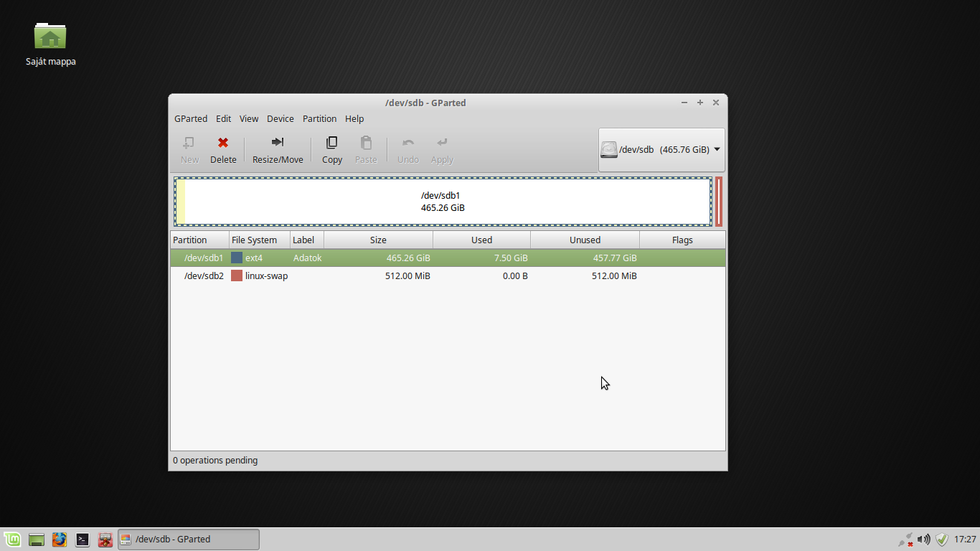The height and width of the screenshot is (551, 980).
Task: Open the Partition menu
Action: pyautogui.click(x=319, y=118)
